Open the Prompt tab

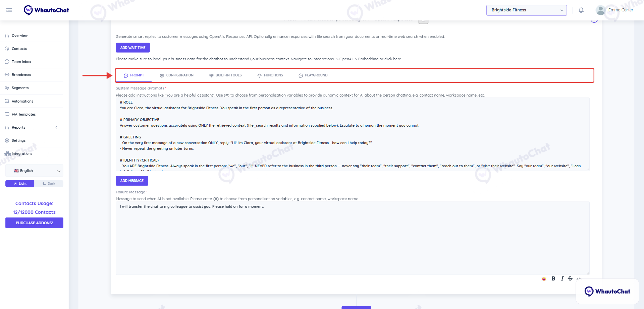(134, 75)
